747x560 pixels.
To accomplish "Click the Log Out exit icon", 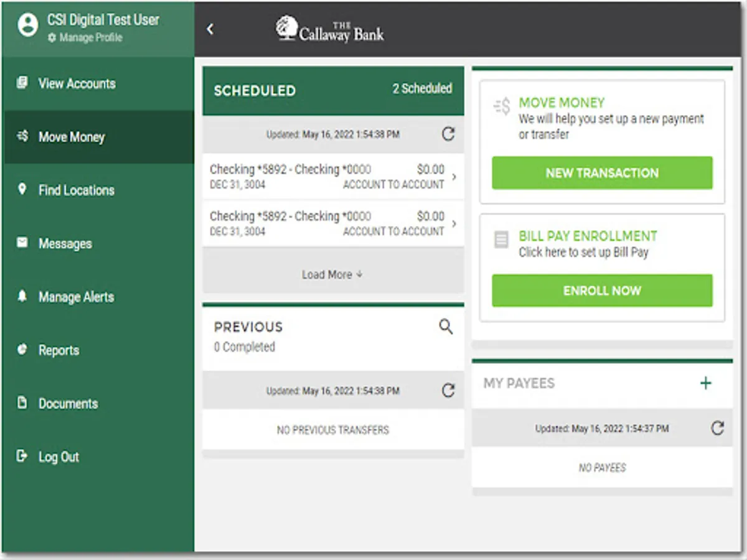I will (x=22, y=456).
